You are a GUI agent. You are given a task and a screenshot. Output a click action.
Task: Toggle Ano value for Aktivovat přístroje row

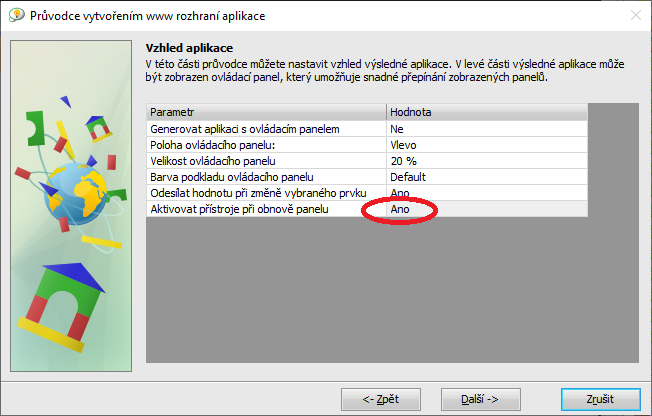click(x=487, y=209)
